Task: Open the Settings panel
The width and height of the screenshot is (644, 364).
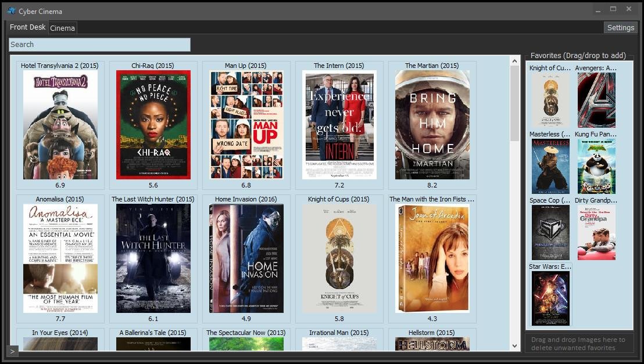Action: (620, 27)
